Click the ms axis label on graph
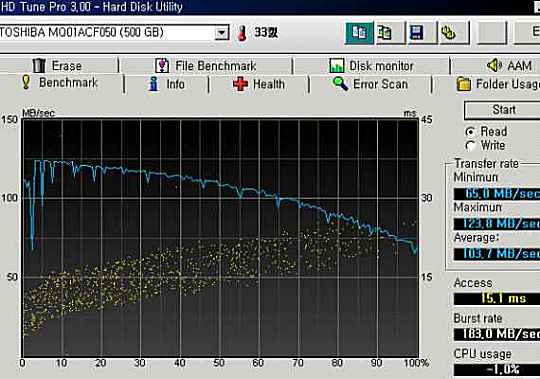 click(x=410, y=113)
